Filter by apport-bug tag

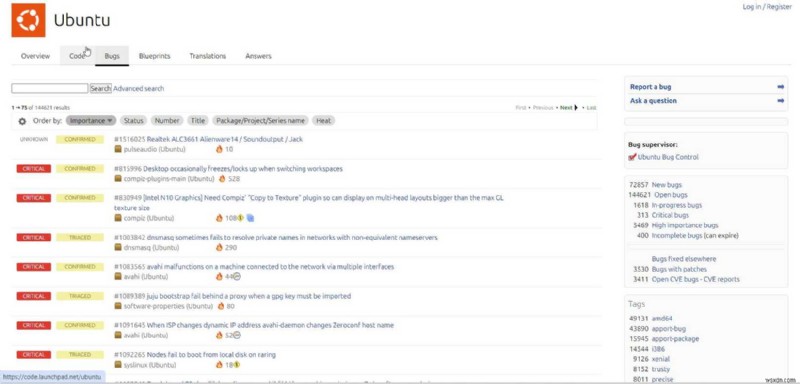[x=668, y=328]
